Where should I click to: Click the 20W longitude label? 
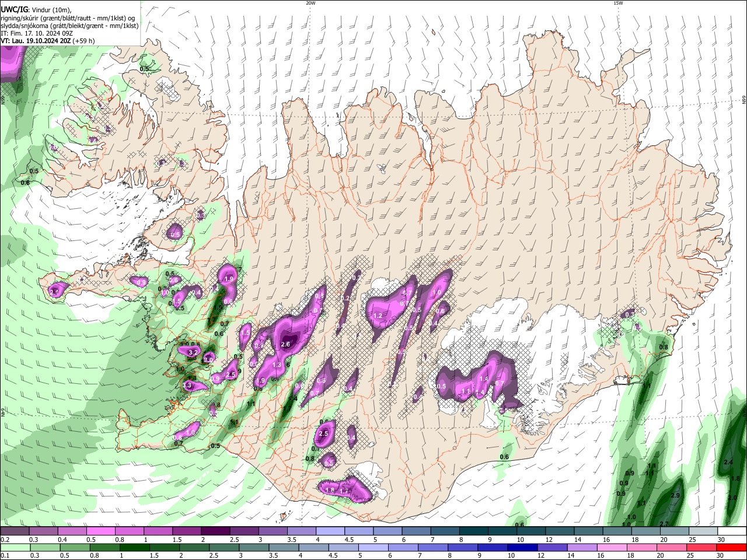tap(311, 3)
